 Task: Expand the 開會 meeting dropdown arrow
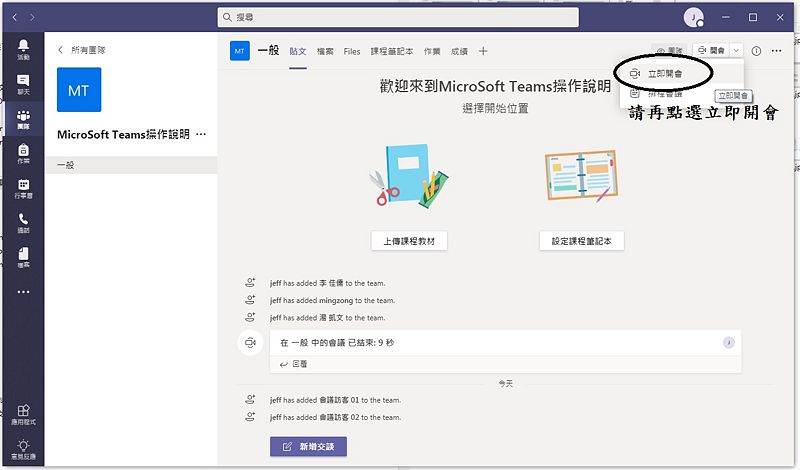click(x=736, y=51)
